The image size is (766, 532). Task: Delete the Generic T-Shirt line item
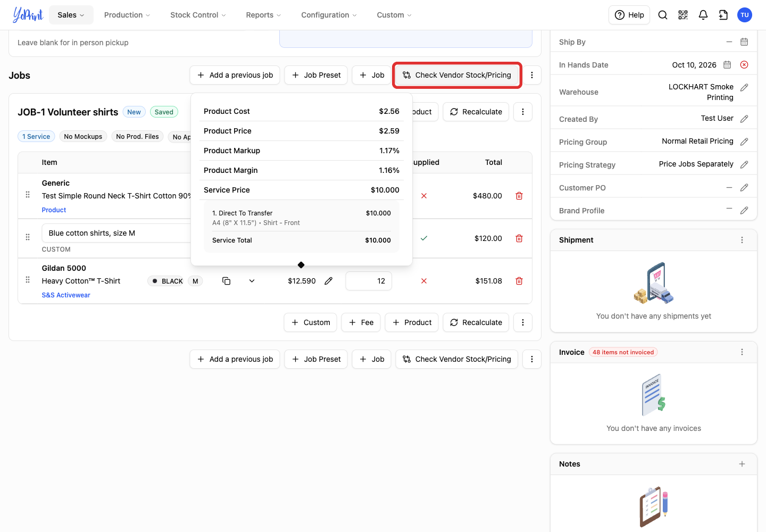tap(519, 196)
